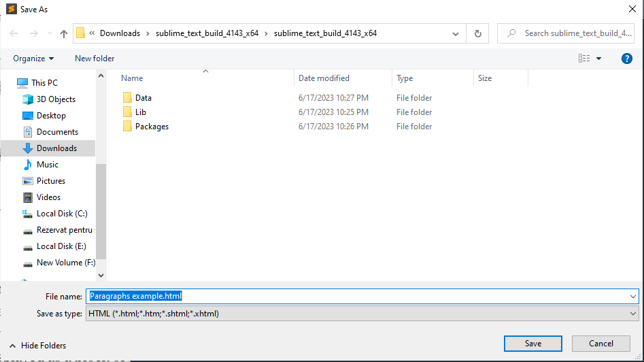Viewport: 644px width, 362px height.
Task: Refresh the current folder view
Action: click(x=477, y=34)
